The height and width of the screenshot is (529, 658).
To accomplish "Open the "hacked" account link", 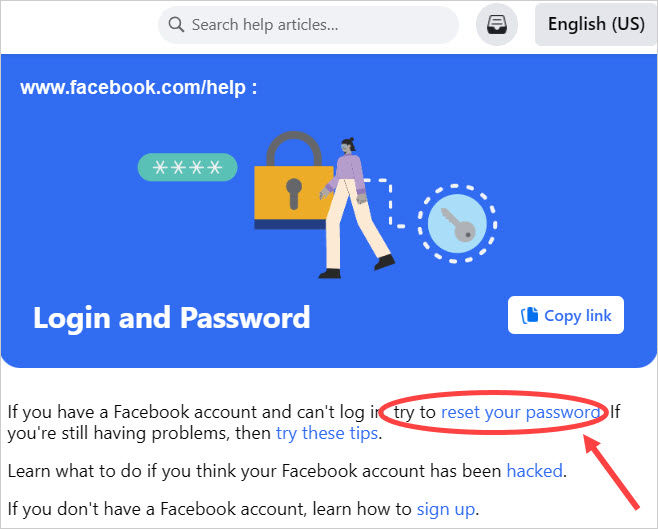I will click(x=535, y=470).
